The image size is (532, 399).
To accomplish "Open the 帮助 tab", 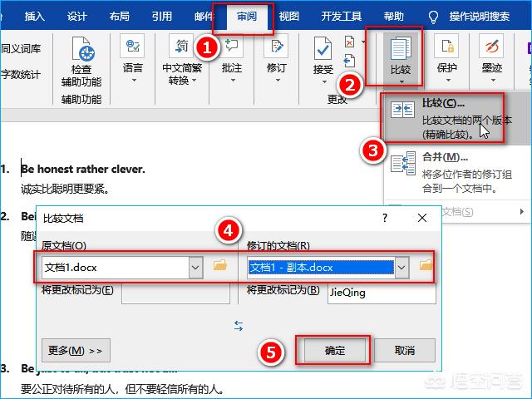I will tap(393, 16).
